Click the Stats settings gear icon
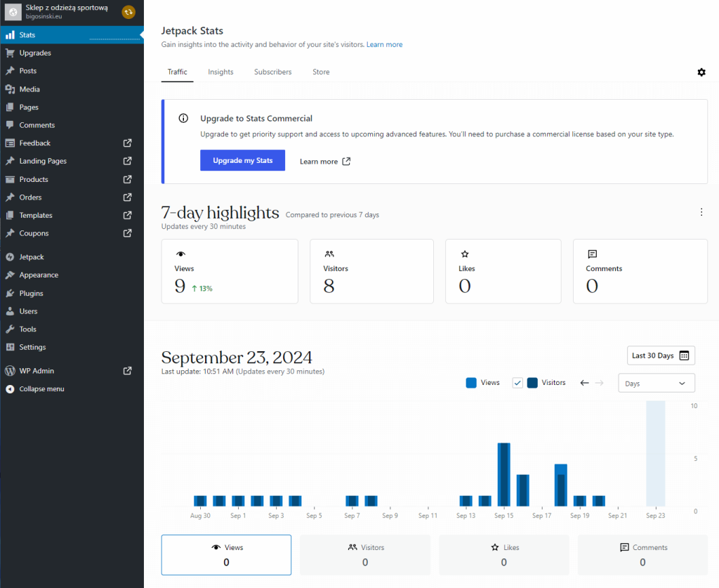 click(701, 72)
